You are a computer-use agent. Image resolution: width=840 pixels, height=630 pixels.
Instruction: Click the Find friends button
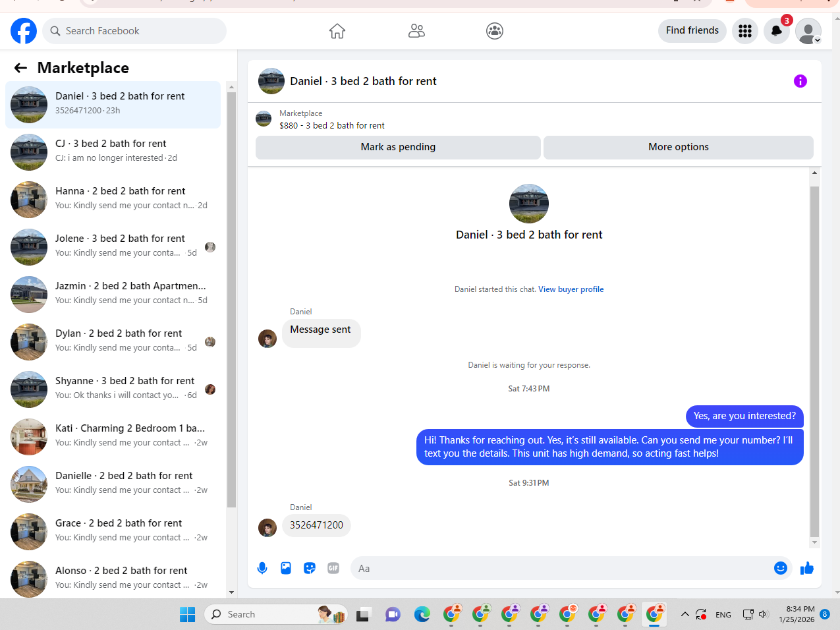click(x=692, y=31)
